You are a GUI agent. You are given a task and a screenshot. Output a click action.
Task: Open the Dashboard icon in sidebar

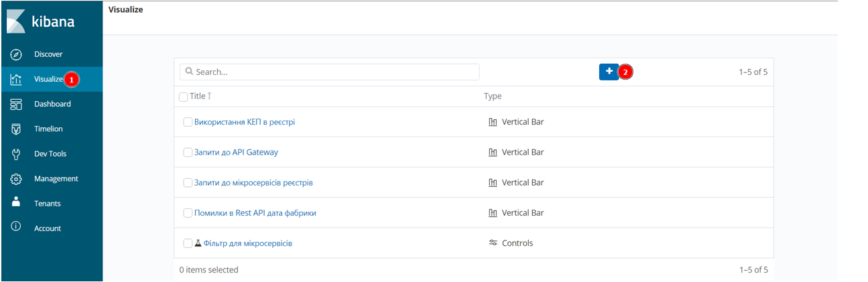point(17,104)
